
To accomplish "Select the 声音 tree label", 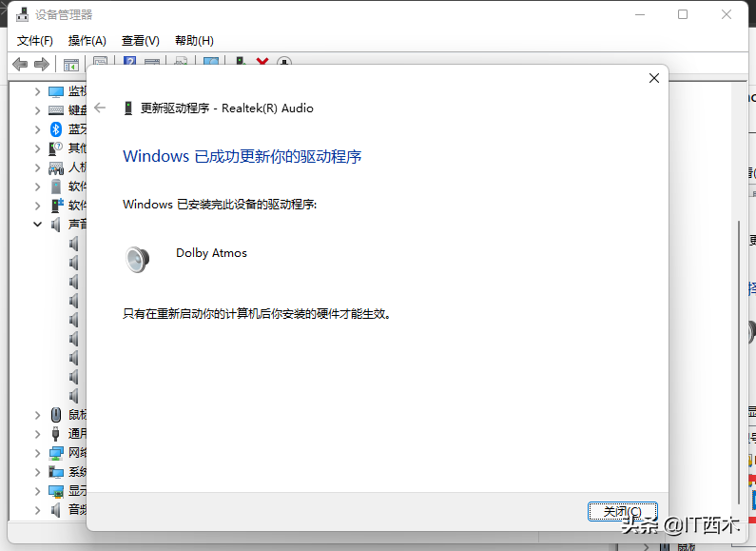I will point(77,225).
